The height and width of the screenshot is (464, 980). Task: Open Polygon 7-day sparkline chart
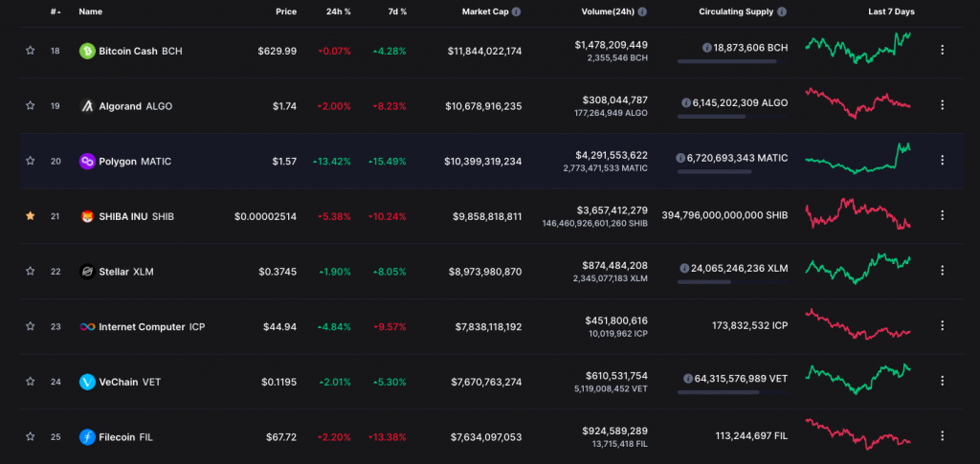pos(858,159)
